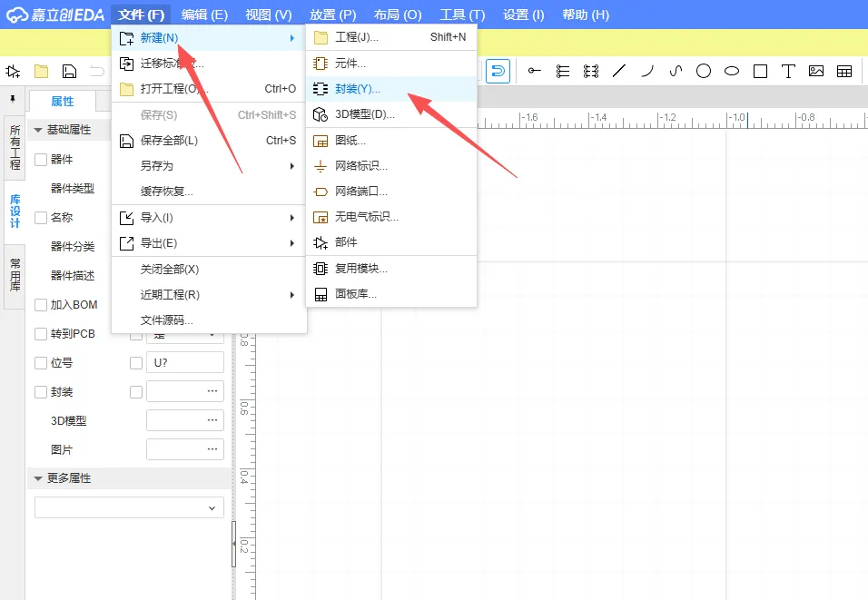
Task: Select the insert image tool
Action: point(816,71)
